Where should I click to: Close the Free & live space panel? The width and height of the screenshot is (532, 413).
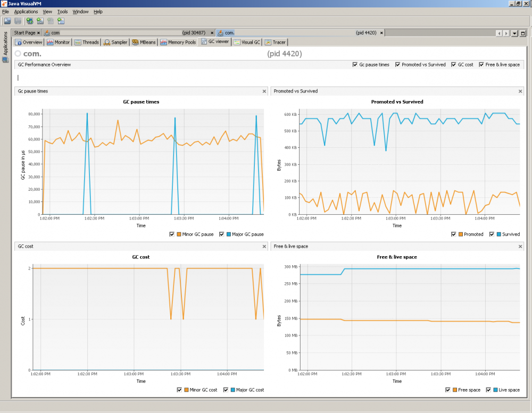point(520,247)
